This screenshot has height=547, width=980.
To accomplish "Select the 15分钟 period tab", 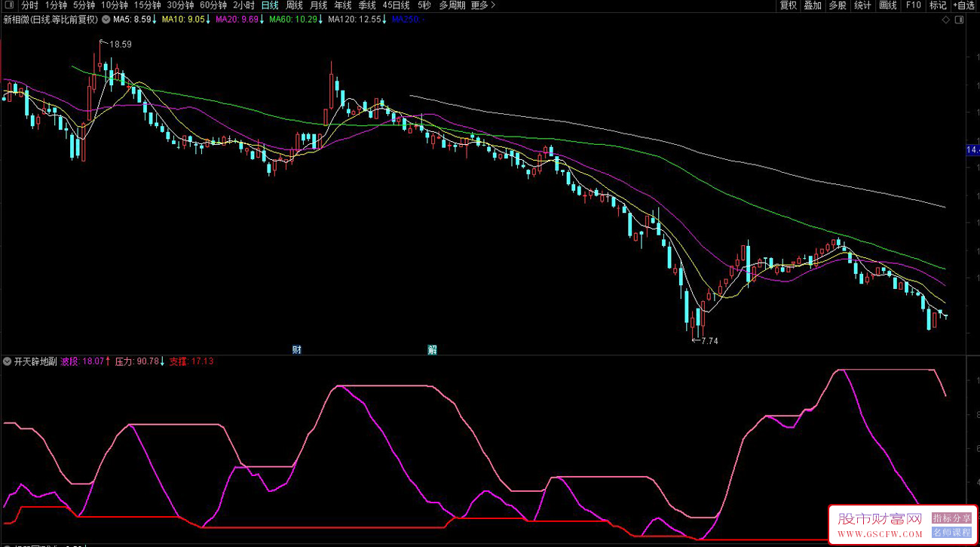I will [148, 5].
